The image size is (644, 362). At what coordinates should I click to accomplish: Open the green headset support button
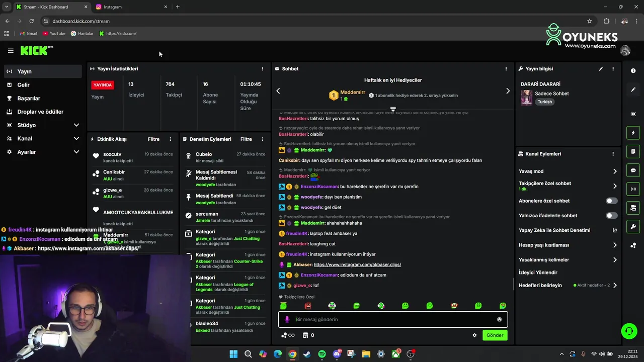[x=629, y=331]
